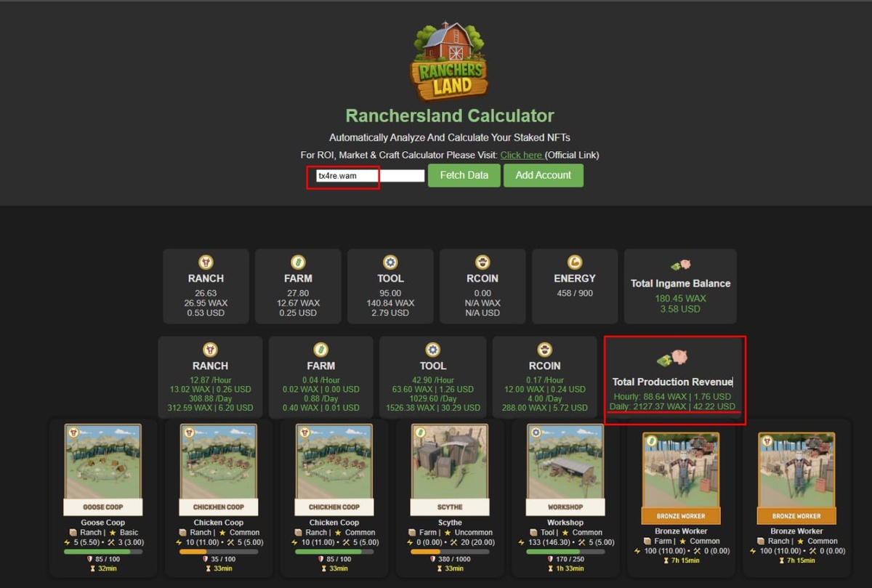Click the FARM icon above 27.80 balance
Viewport: 872px width, 588px height.
pyautogui.click(x=298, y=262)
